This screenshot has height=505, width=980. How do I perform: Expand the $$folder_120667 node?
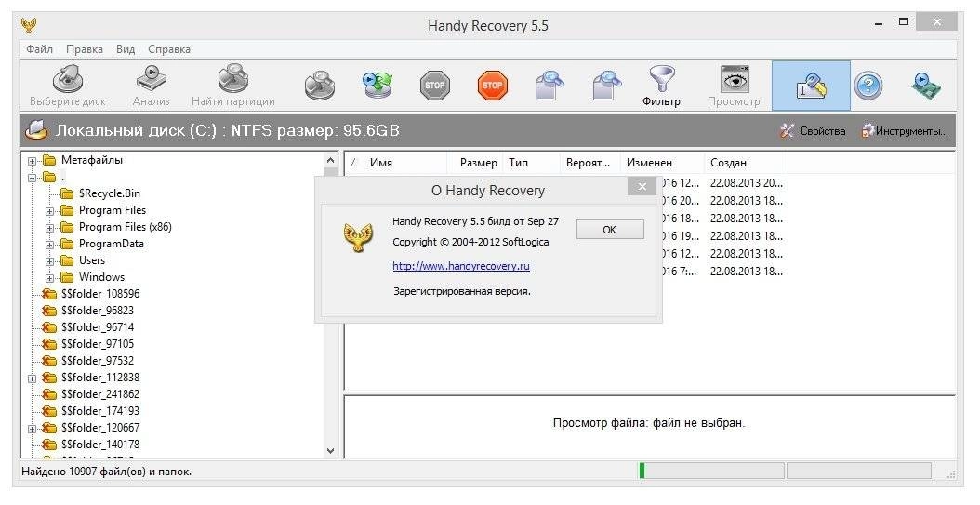point(32,429)
